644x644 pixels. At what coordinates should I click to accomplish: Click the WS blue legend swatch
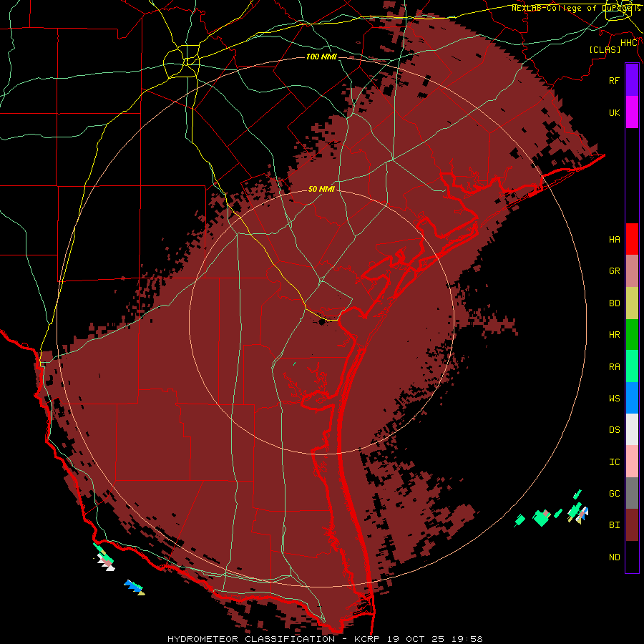(632, 398)
